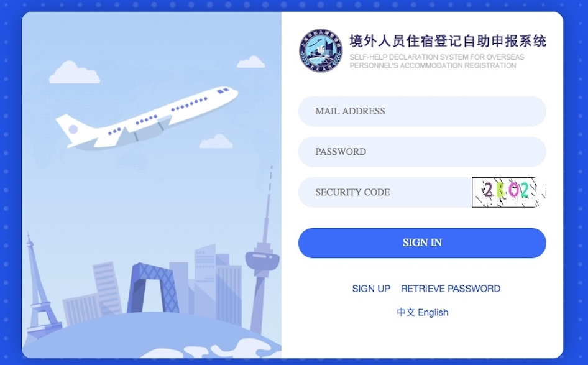This screenshot has width=588, height=365.
Task: Click the Chinese system title heading
Action: pos(448,41)
